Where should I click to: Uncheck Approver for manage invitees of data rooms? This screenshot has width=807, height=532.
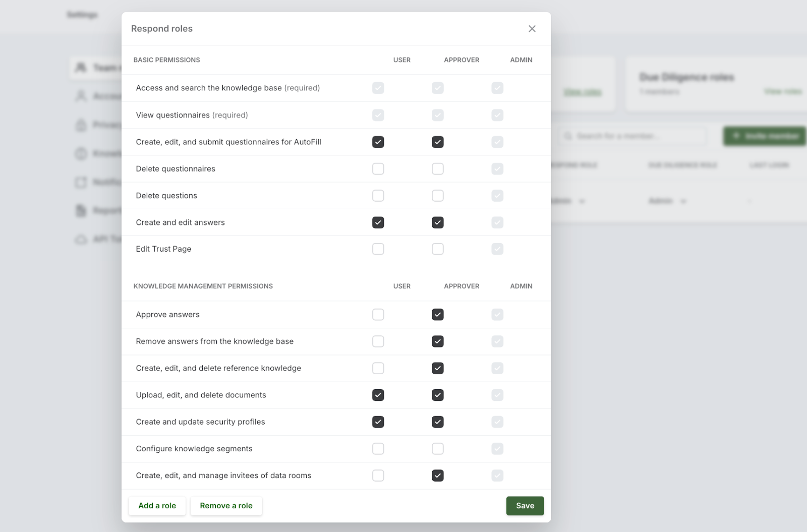(x=437, y=475)
